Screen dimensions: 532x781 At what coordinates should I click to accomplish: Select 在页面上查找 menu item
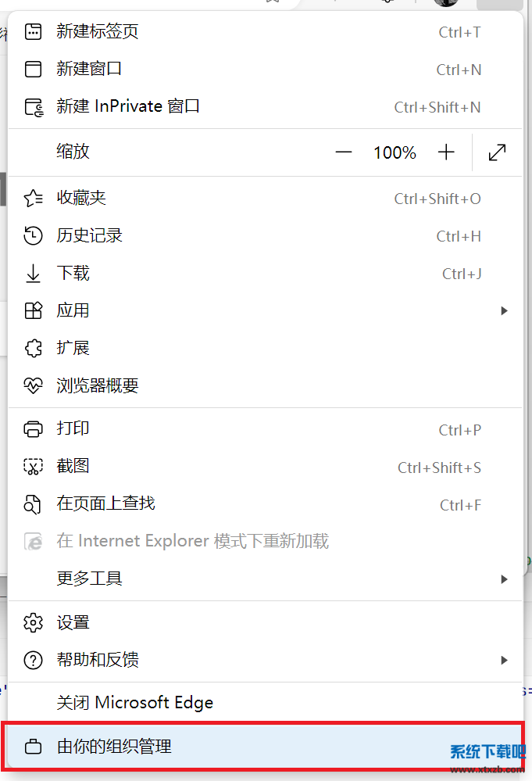click(x=105, y=503)
